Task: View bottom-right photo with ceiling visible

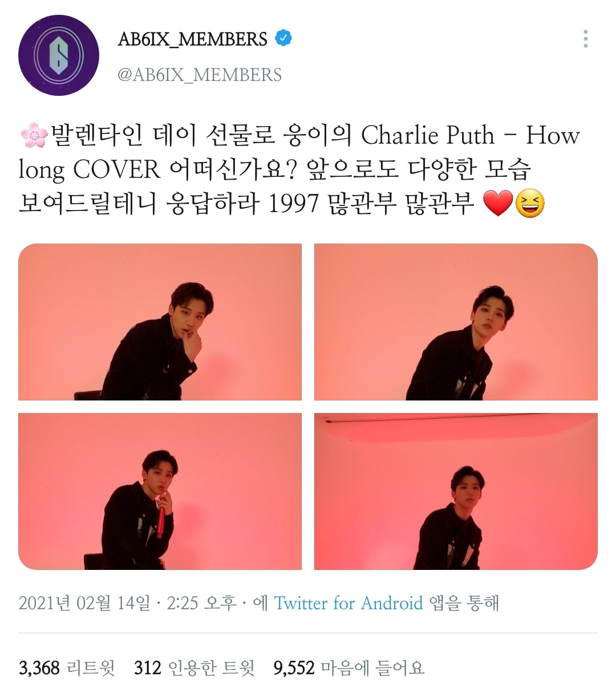Action: (x=456, y=491)
